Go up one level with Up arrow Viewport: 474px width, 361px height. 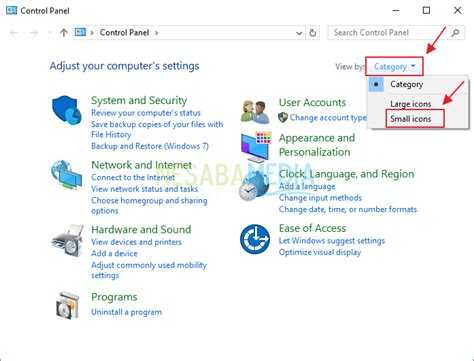64,33
